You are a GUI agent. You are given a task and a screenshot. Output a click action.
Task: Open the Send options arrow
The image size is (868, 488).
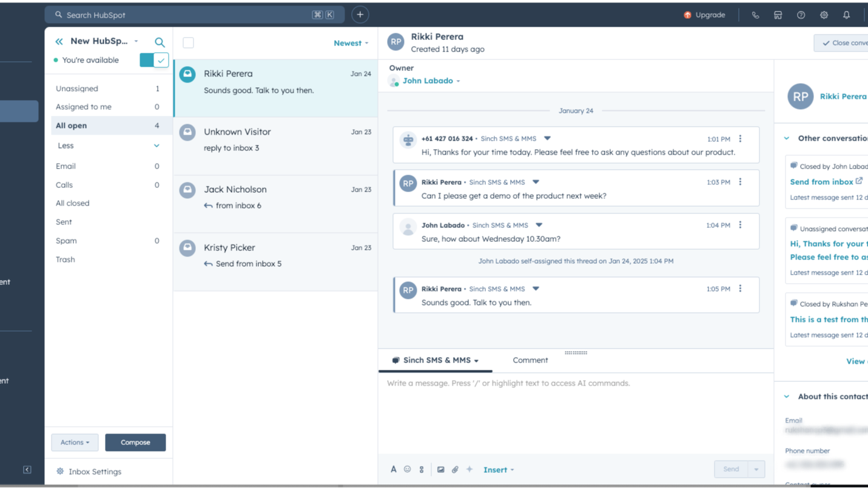click(756, 469)
